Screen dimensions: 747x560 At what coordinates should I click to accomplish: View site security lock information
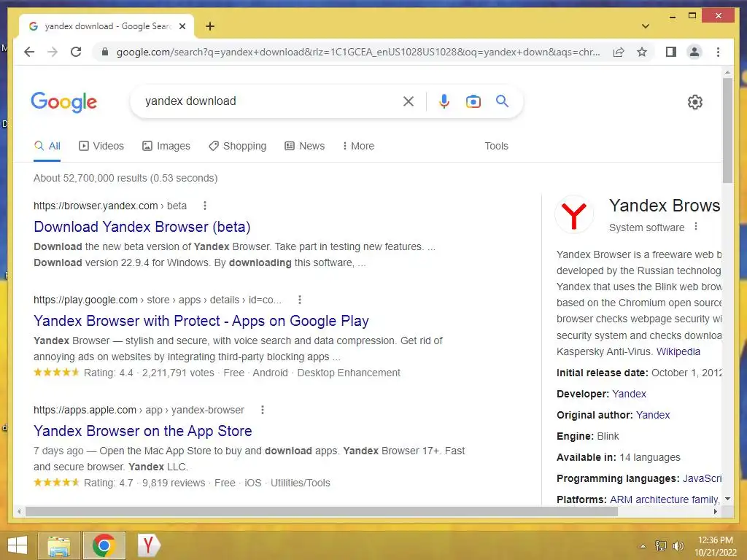[x=105, y=52]
